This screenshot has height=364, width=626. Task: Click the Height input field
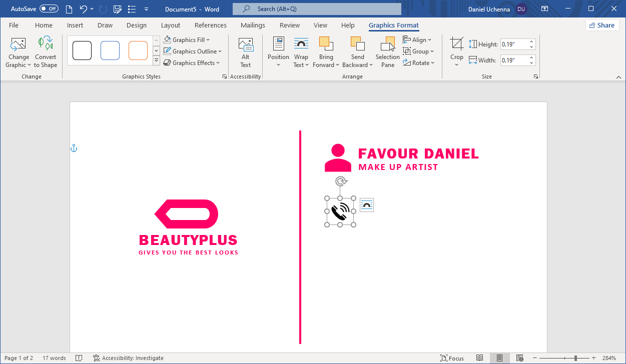tap(514, 44)
